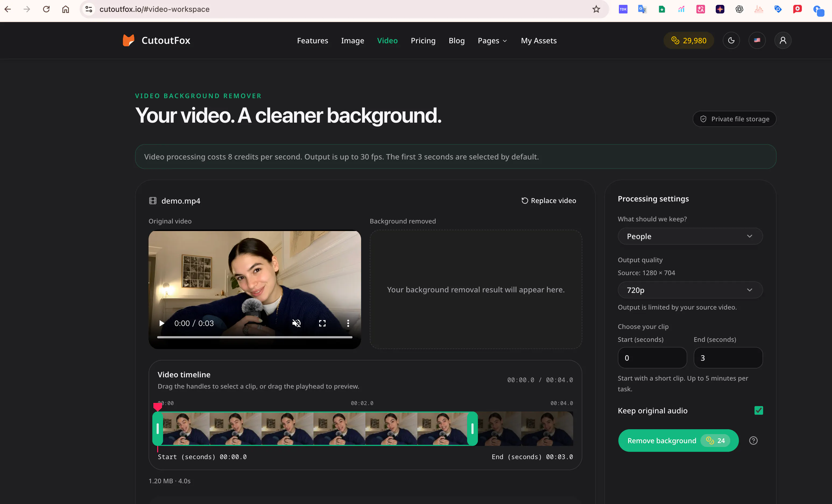Open the video player three-dot menu

click(x=348, y=323)
